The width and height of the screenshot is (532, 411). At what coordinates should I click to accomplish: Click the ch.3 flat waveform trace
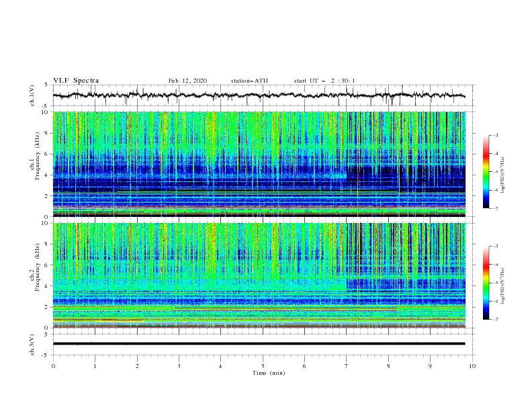tap(259, 344)
